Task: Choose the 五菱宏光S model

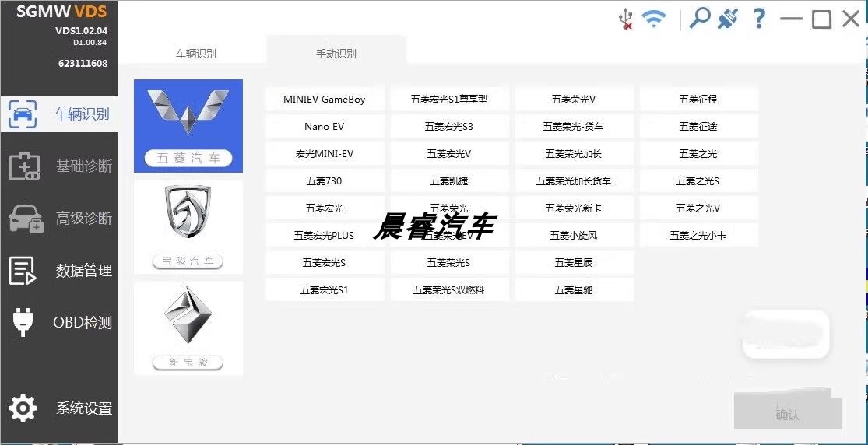Action: (x=325, y=262)
